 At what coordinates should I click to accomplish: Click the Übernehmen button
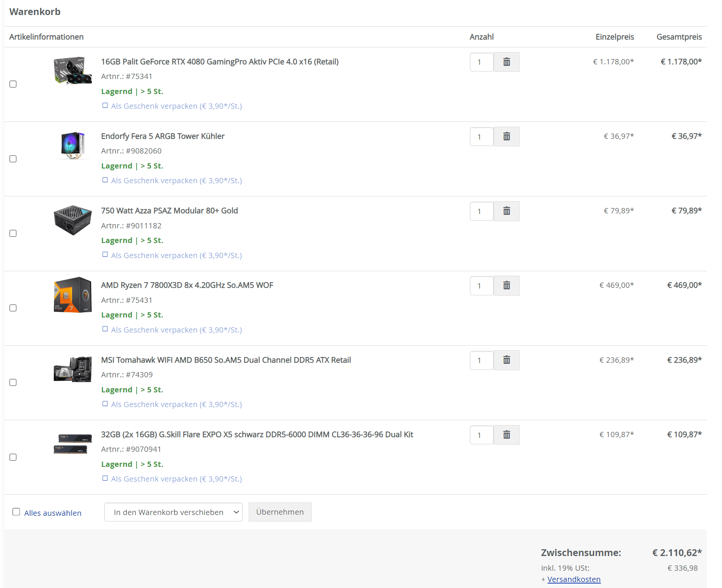pyautogui.click(x=280, y=512)
